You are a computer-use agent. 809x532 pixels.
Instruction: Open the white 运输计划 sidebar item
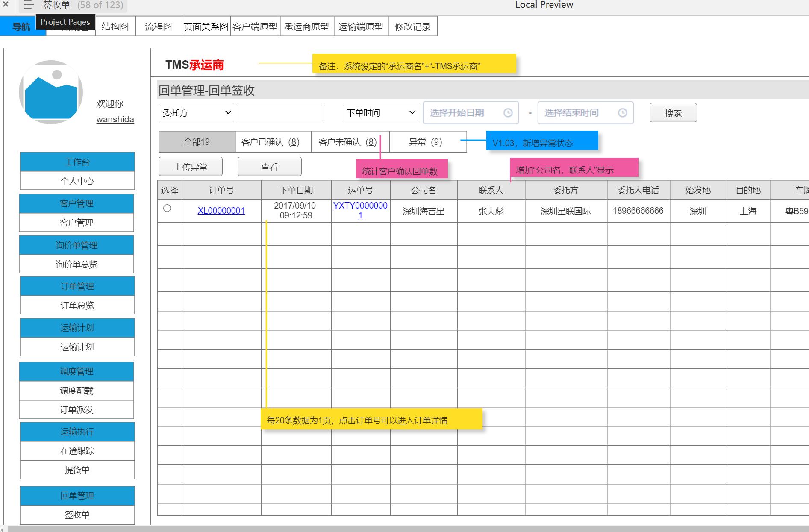[x=77, y=347]
